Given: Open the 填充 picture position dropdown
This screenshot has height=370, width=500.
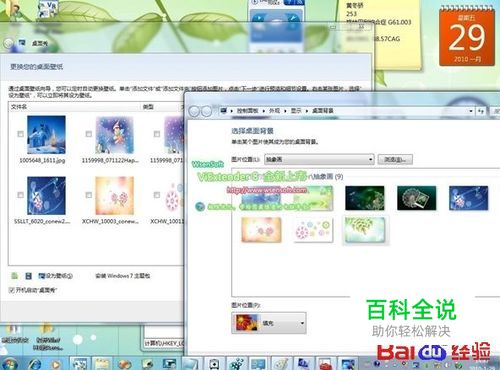Looking at the screenshot, I should tap(269, 323).
